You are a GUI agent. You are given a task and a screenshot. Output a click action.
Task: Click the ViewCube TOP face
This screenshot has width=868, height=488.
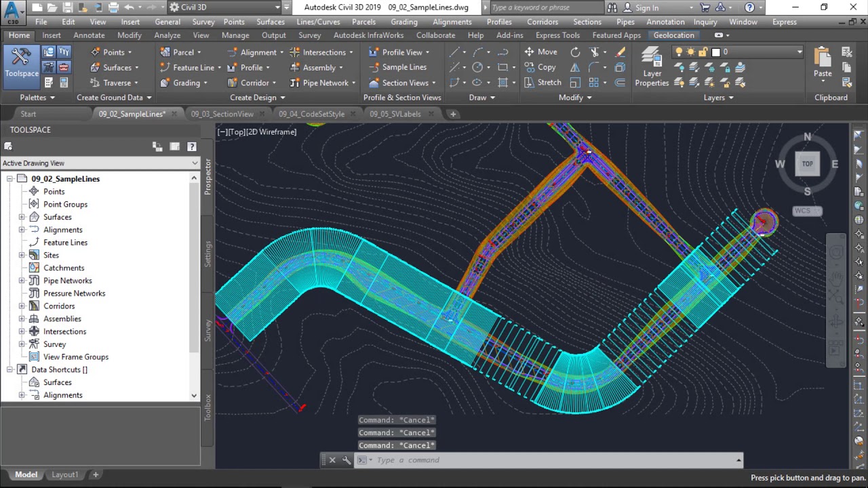tap(807, 163)
